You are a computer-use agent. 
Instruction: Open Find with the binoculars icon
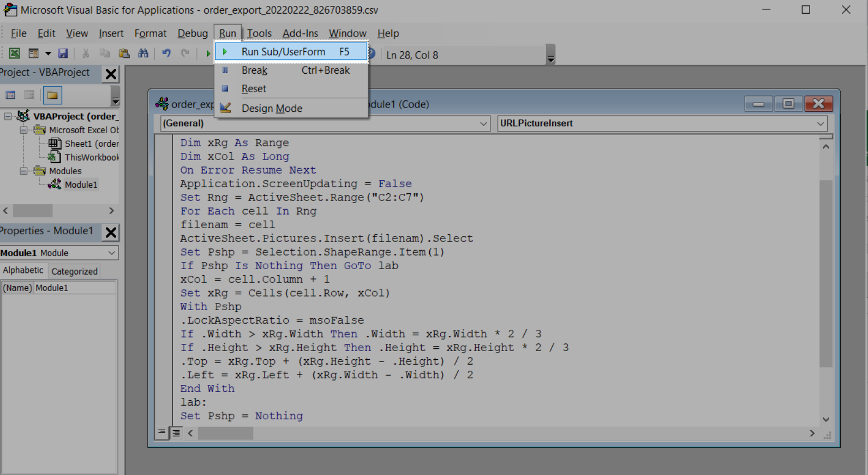[x=143, y=53]
